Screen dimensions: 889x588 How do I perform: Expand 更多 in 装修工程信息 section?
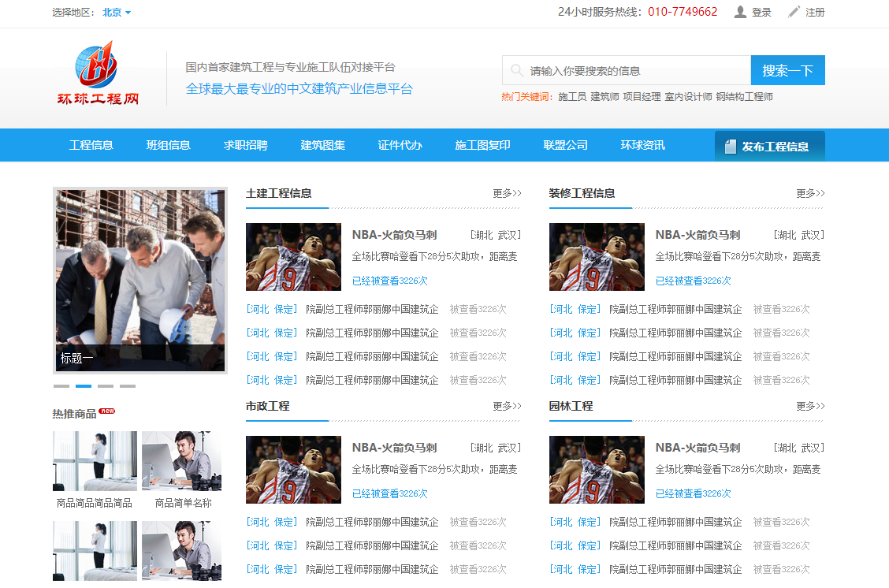(810, 193)
